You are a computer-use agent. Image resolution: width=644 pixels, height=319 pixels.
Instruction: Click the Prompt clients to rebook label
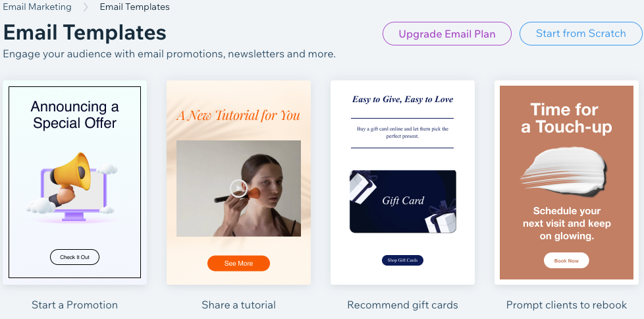tap(566, 305)
